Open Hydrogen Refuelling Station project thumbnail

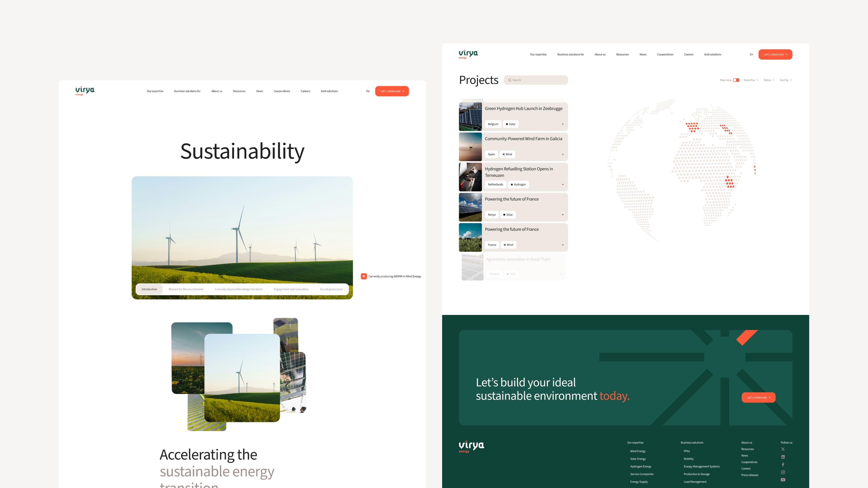pyautogui.click(x=470, y=177)
